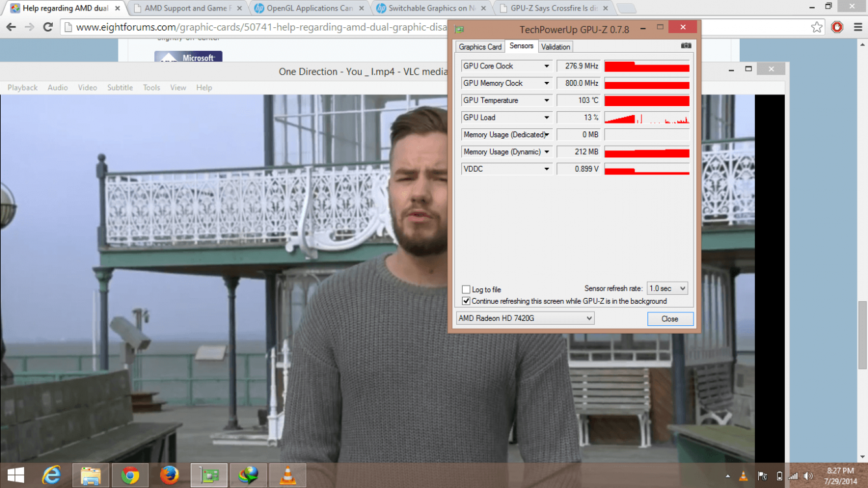868x488 pixels.
Task: Launch Internet Explorer from taskbar
Action: [x=51, y=476]
